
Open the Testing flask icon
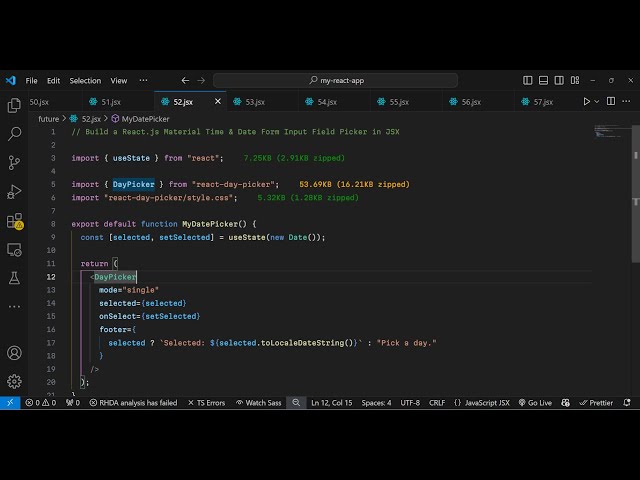[x=14, y=278]
